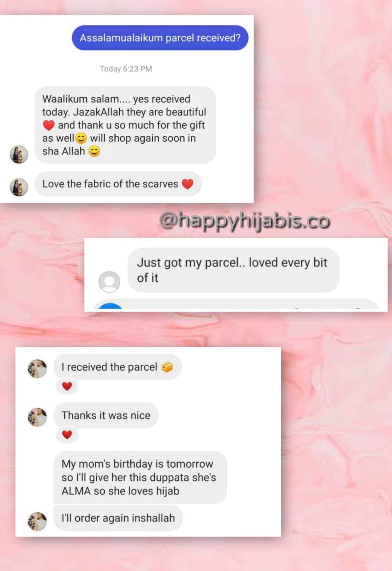Click the @happyhijabis.co handle
Image resolution: width=392 pixels, height=571 pixels.
245,221
